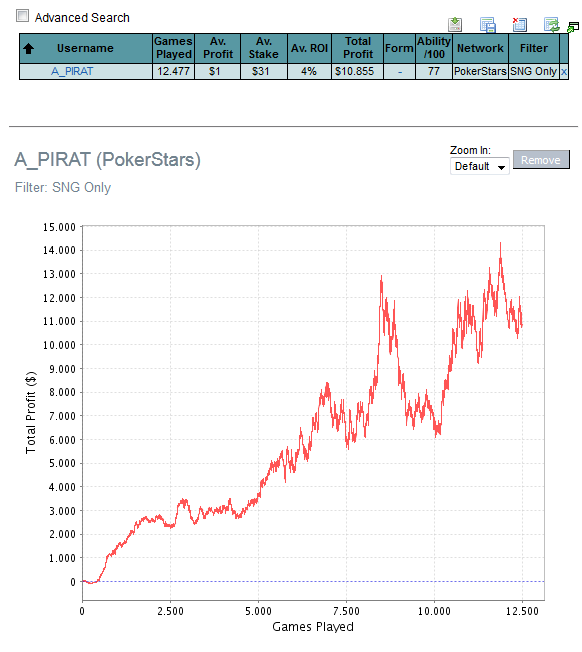Click the 15.000 y-axis tick label
This screenshot has height=652, width=582.
tap(59, 227)
